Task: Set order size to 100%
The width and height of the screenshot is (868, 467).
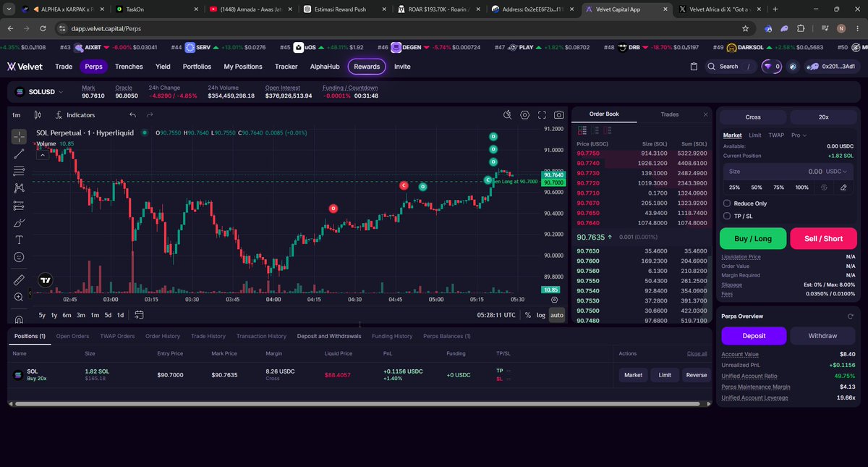Action: (801, 188)
